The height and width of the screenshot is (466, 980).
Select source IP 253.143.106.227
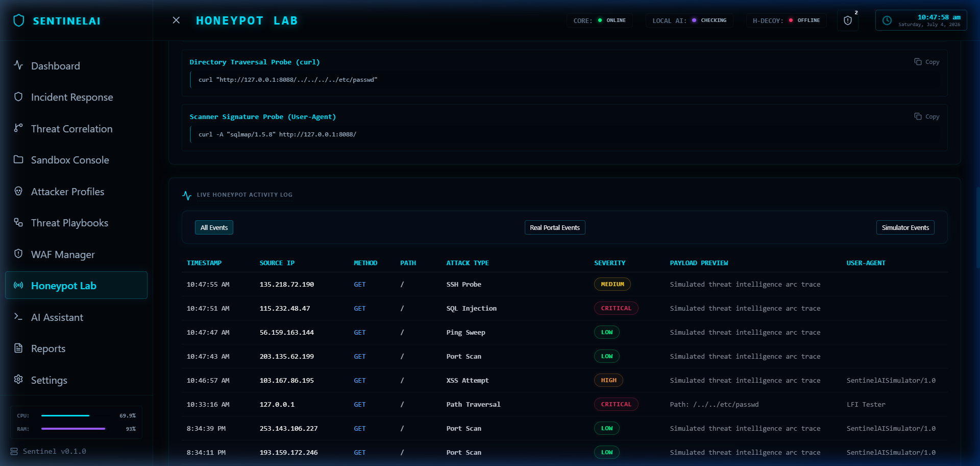tap(288, 428)
